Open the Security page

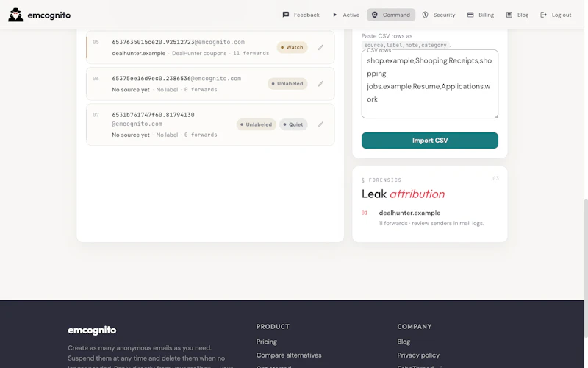438,15
